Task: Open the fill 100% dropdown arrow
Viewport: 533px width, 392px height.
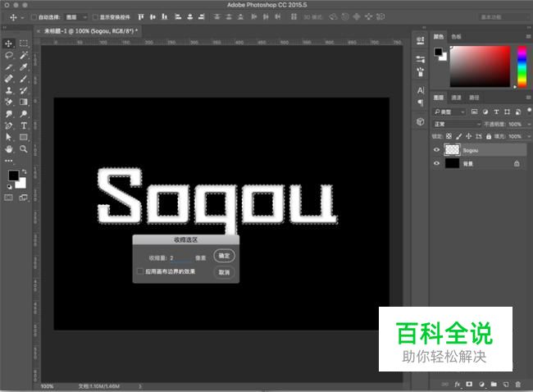Action: 529,136
